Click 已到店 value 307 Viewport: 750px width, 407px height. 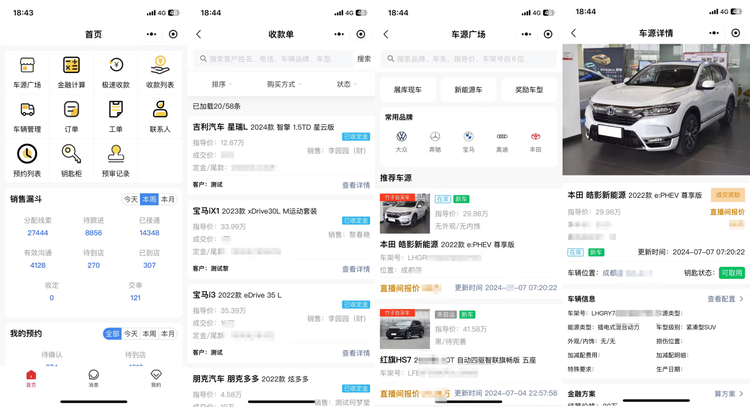(x=149, y=265)
